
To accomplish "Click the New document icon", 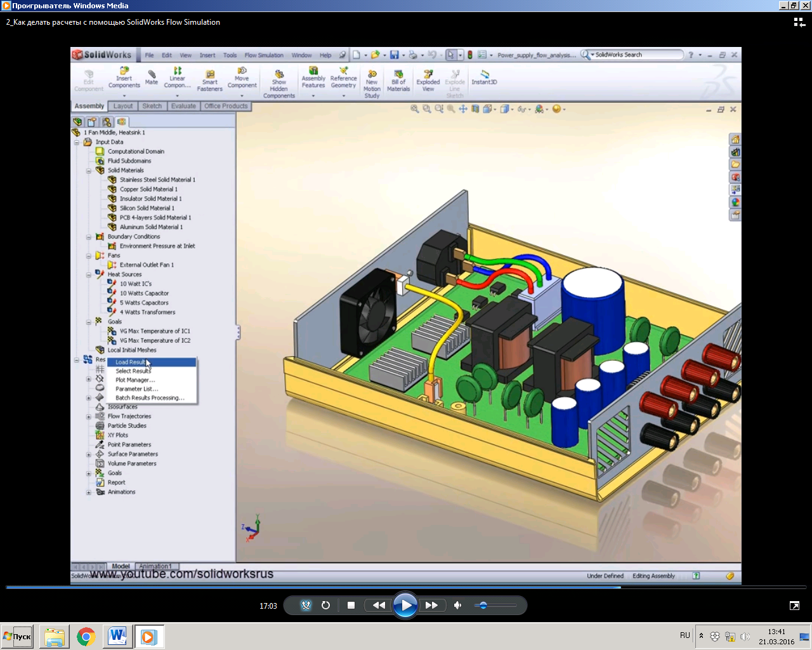I will (357, 55).
